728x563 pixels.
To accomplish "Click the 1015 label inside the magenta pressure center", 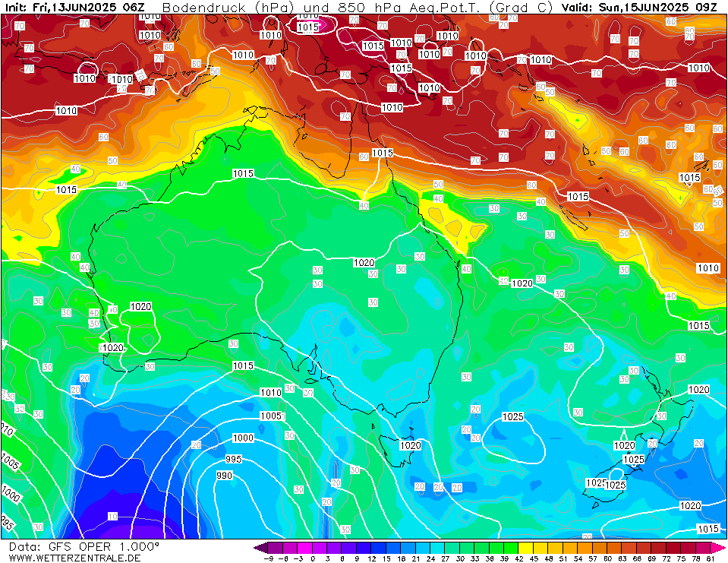I will [x=307, y=27].
